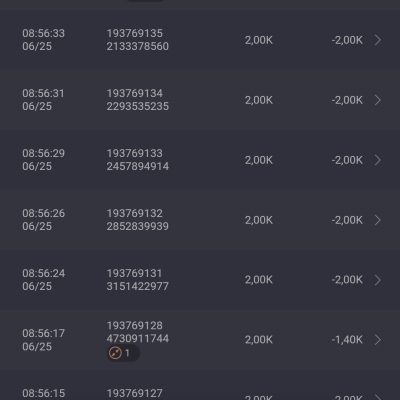Open chevron arrow on 08:56:17 row
This screenshot has width=400, height=400.
pyautogui.click(x=378, y=340)
